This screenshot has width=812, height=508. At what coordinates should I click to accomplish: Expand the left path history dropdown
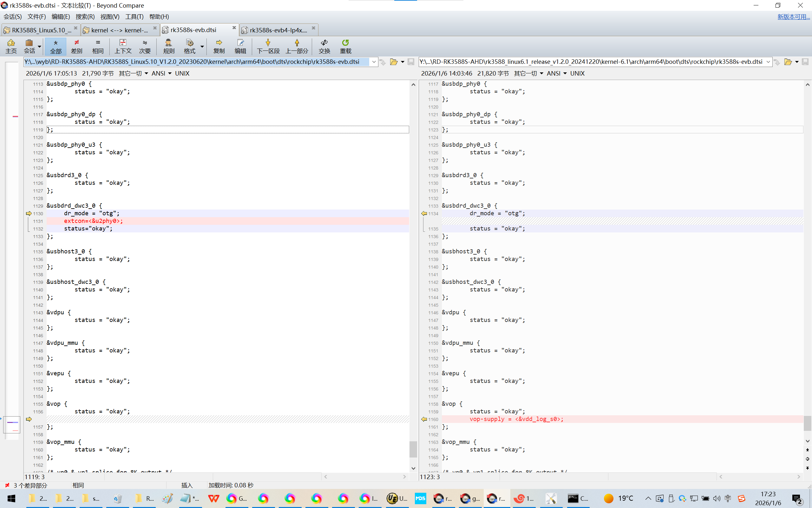(x=374, y=62)
